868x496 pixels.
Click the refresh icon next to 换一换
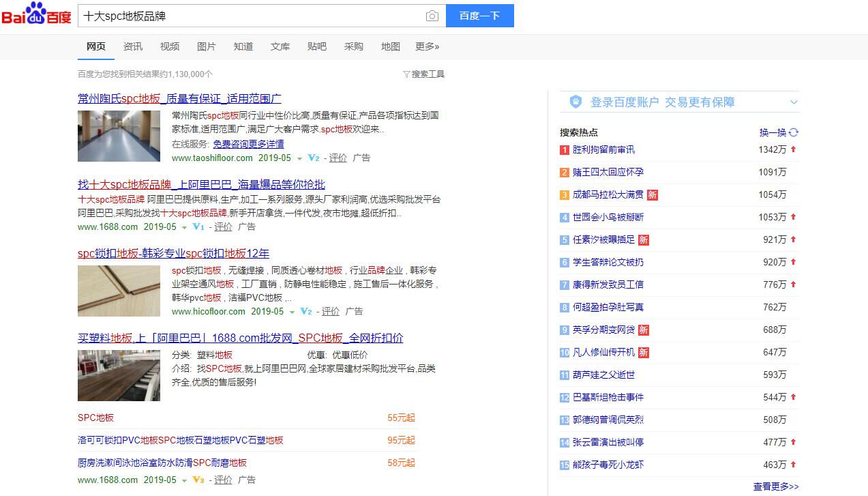click(794, 133)
